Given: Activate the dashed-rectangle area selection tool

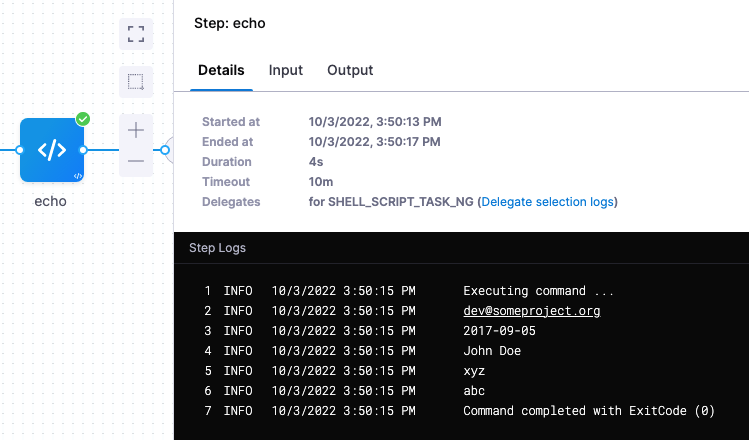Looking at the screenshot, I should pyautogui.click(x=136, y=81).
